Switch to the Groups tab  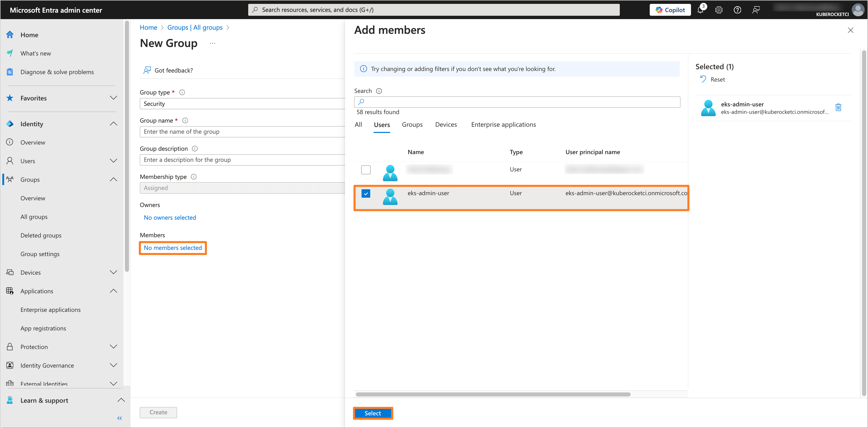(x=412, y=124)
